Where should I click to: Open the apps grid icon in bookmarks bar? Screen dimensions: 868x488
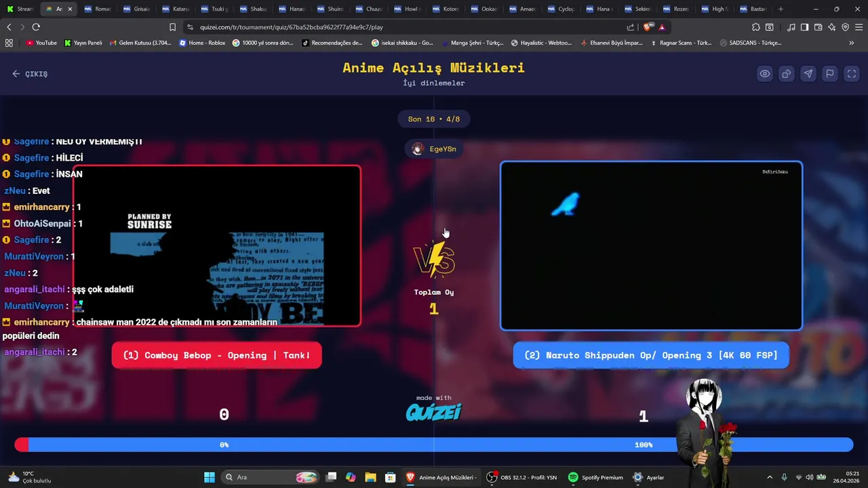[x=9, y=43]
